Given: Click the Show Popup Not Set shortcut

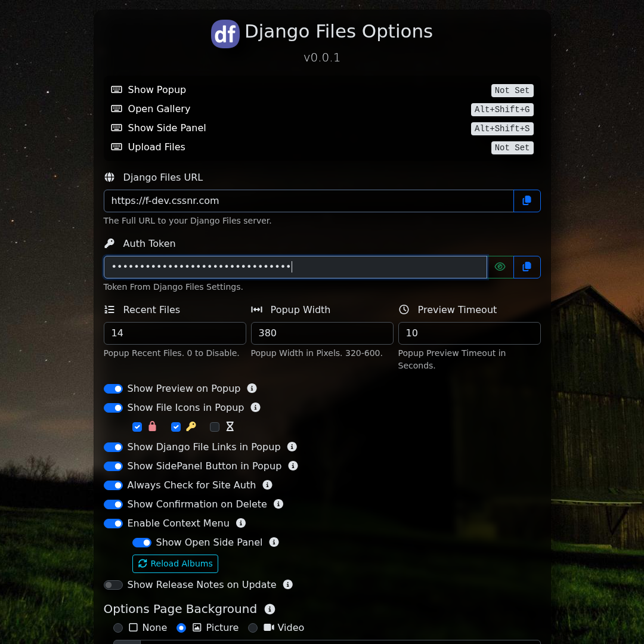Looking at the screenshot, I should (x=512, y=91).
